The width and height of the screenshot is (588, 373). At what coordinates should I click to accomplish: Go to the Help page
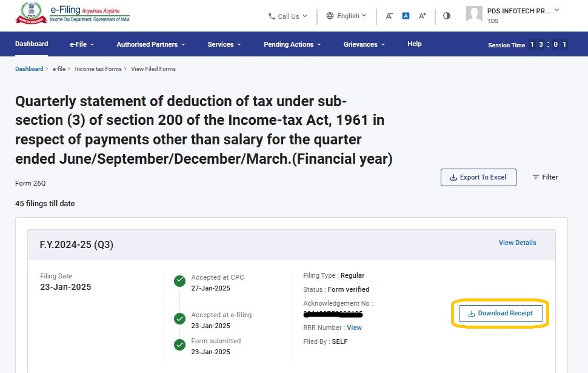(x=415, y=44)
